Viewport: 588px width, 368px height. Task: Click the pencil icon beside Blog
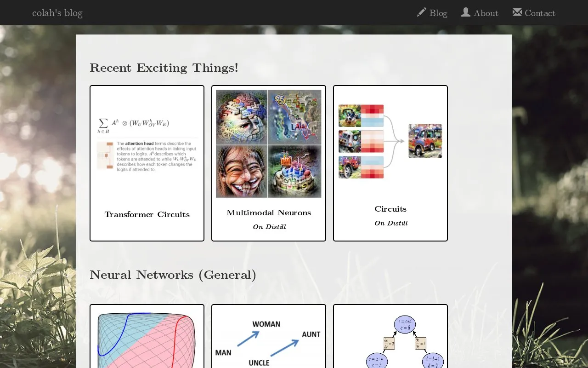[x=422, y=12]
